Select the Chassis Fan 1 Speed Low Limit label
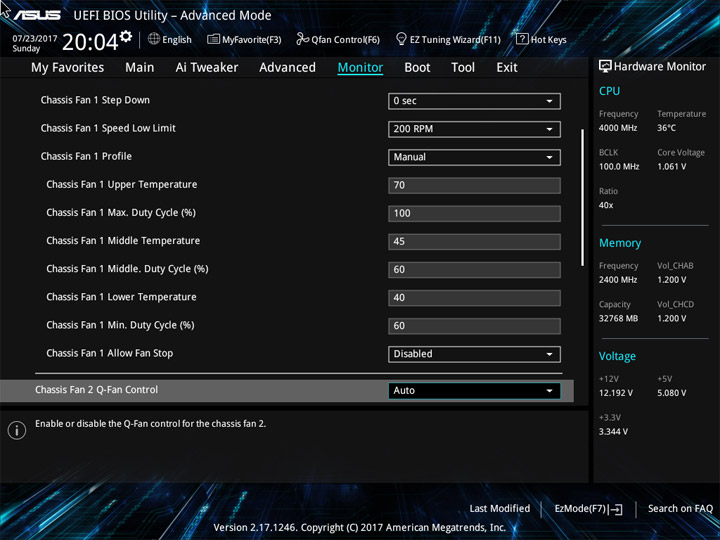The height and width of the screenshot is (540, 720). (x=108, y=128)
